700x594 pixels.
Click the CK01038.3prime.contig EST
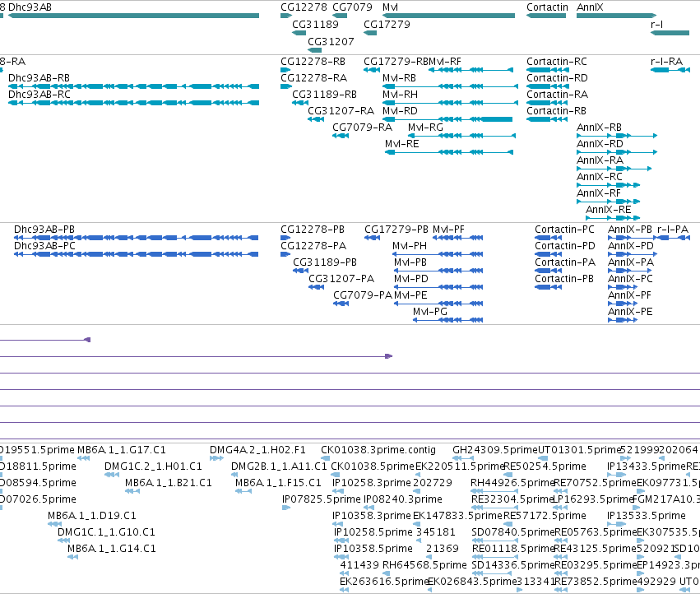click(x=326, y=458)
